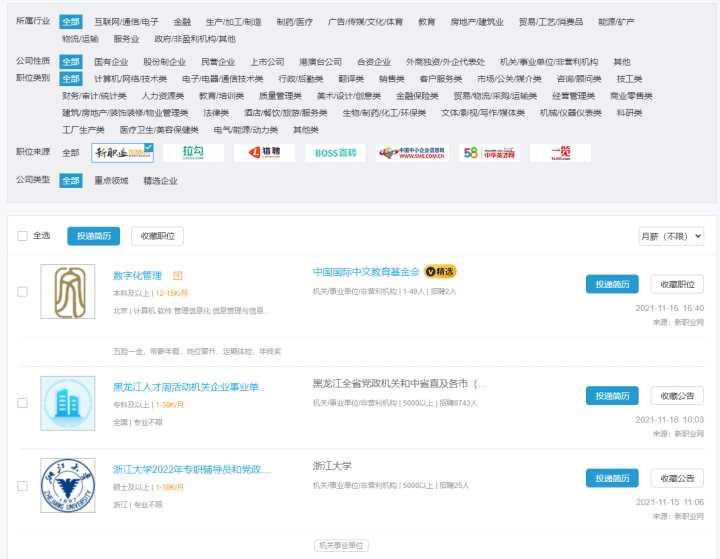Click 投递简历 for the 数字化管理 job

click(x=612, y=284)
